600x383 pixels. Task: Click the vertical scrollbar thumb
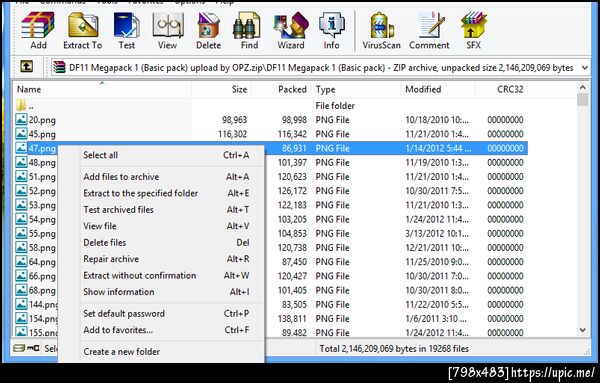[x=582, y=100]
